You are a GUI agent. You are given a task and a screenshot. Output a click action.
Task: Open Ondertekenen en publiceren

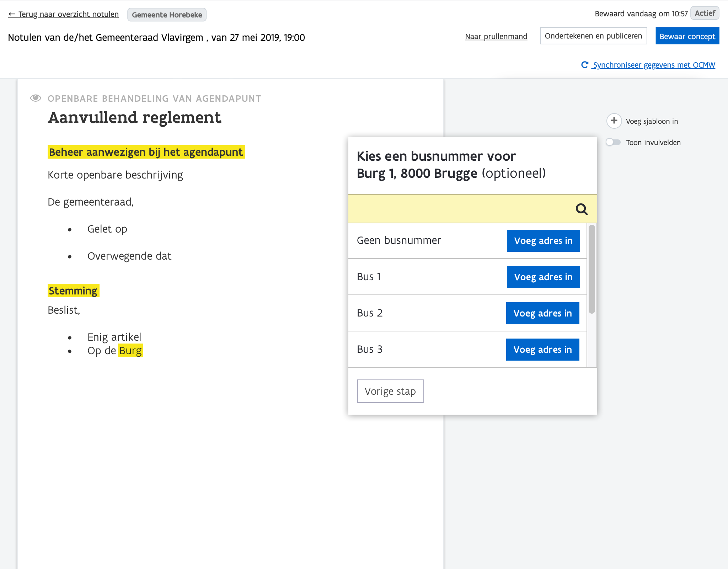click(593, 36)
